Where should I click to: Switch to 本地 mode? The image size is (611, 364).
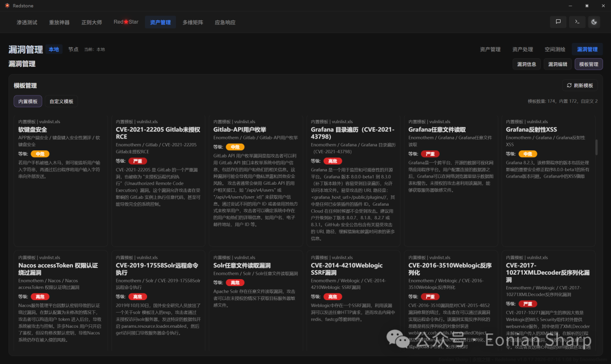pyautogui.click(x=54, y=49)
